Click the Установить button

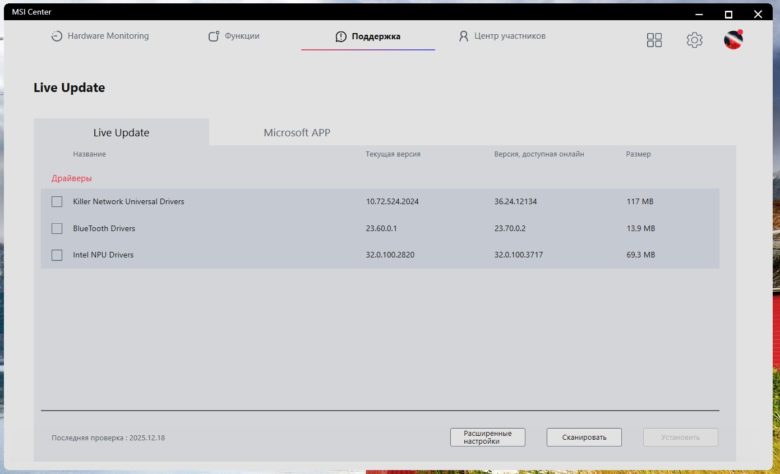pyautogui.click(x=681, y=437)
